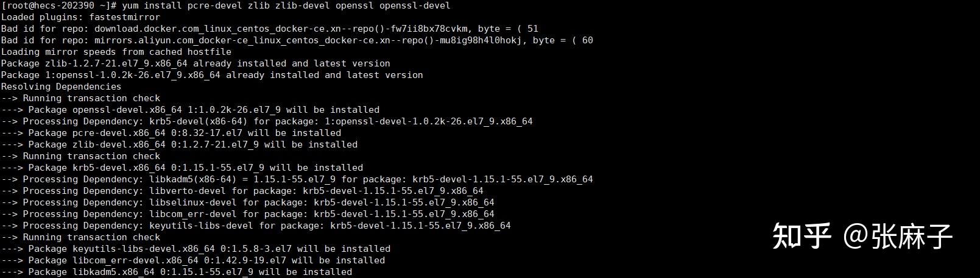Click the openssl-1.0.2k already installed line
This screenshot has width=980, height=278.
coord(212,75)
